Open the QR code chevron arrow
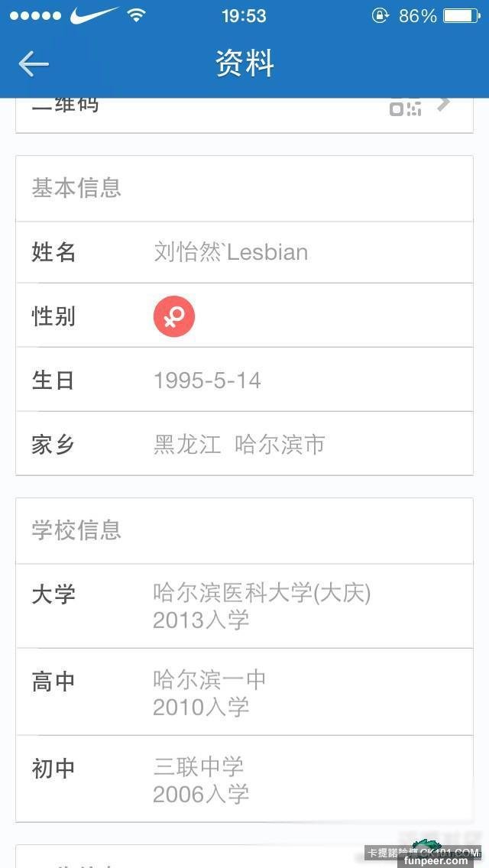The height and width of the screenshot is (868, 489). pos(444,104)
